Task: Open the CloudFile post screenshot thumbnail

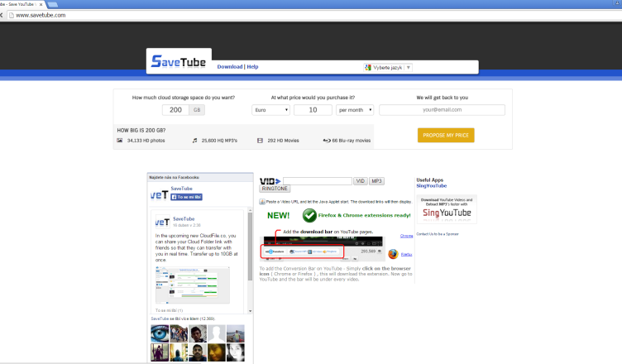Action: (193, 285)
